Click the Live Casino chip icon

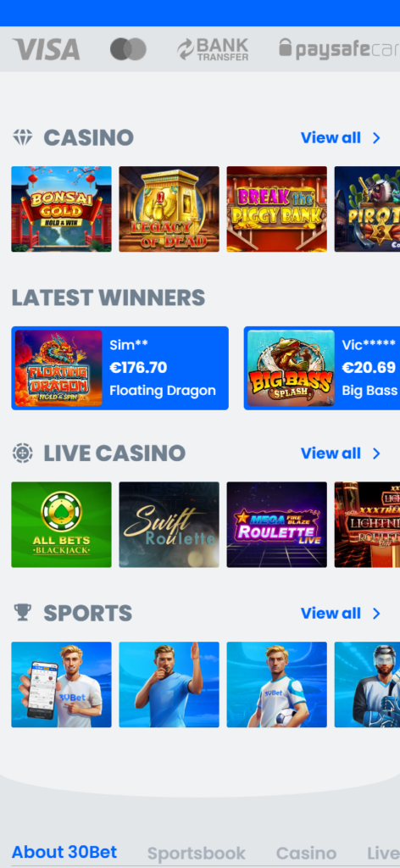23,453
